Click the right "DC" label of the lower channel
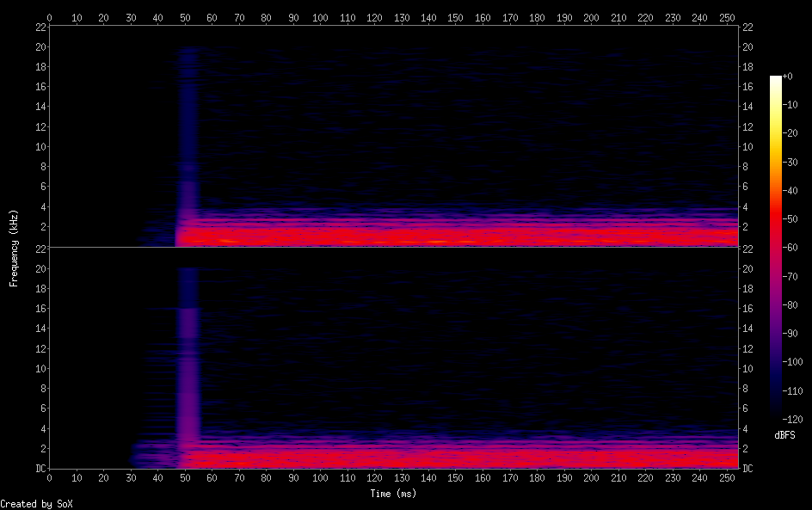The height and width of the screenshot is (510, 812). pyautogui.click(x=747, y=469)
